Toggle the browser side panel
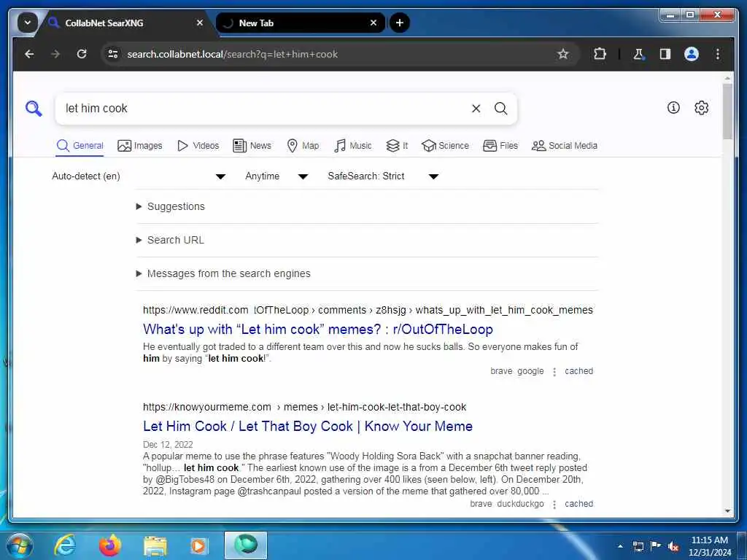The width and height of the screenshot is (747, 560). coord(665,54)
